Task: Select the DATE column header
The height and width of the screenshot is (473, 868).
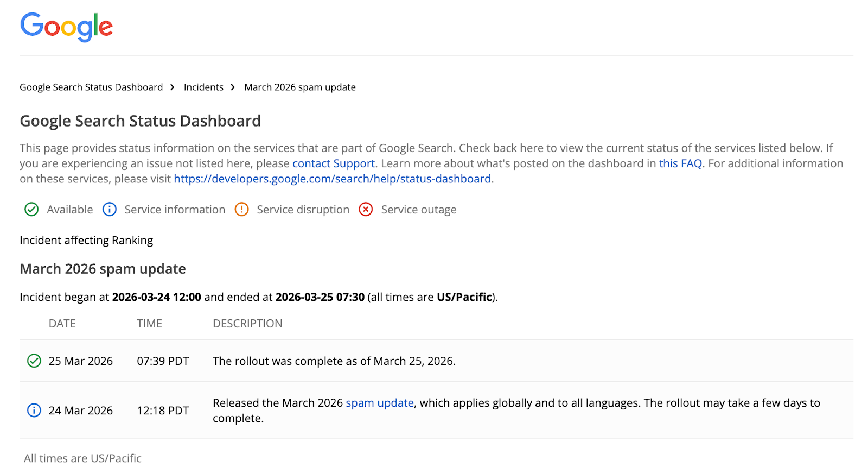Action: click(62, 323)
